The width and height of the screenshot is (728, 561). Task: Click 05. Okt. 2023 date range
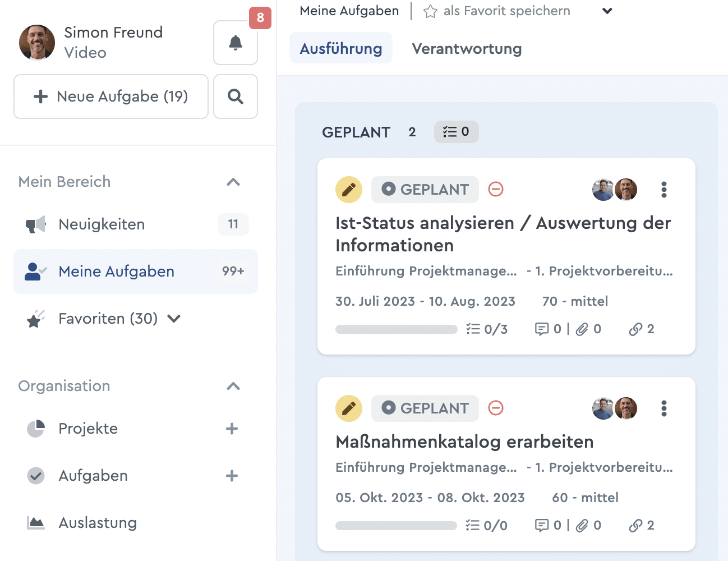point(430,498)
